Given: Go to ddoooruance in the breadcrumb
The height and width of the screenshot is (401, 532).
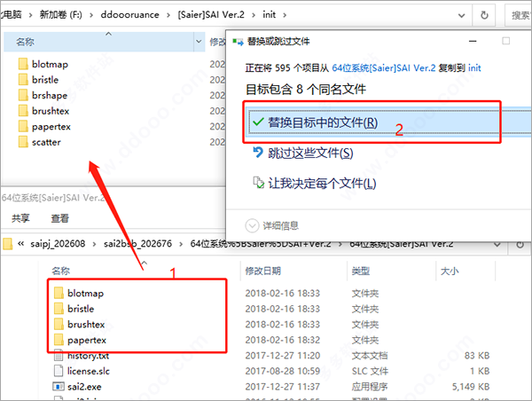Looking at the screenshot, I should coord(129,14).
